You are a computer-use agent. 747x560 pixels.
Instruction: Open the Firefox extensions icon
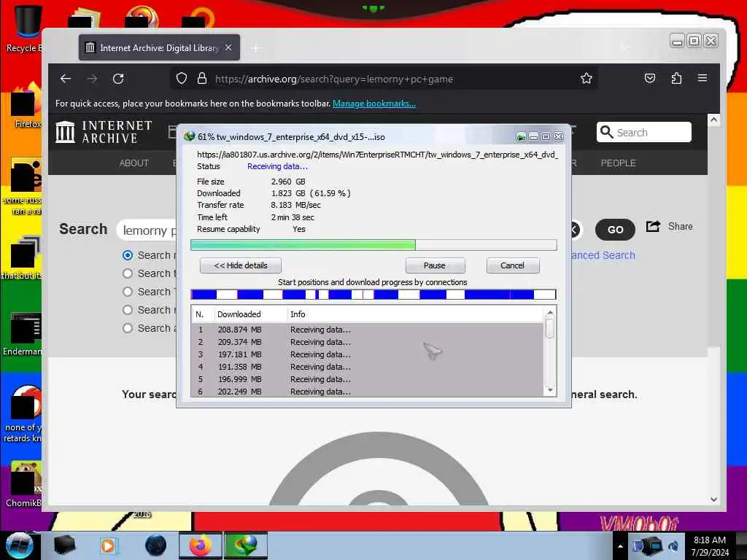(676, 78)
